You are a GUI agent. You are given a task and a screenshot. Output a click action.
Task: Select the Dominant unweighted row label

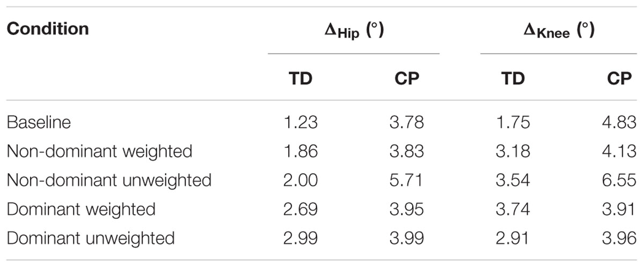point(91,237)
